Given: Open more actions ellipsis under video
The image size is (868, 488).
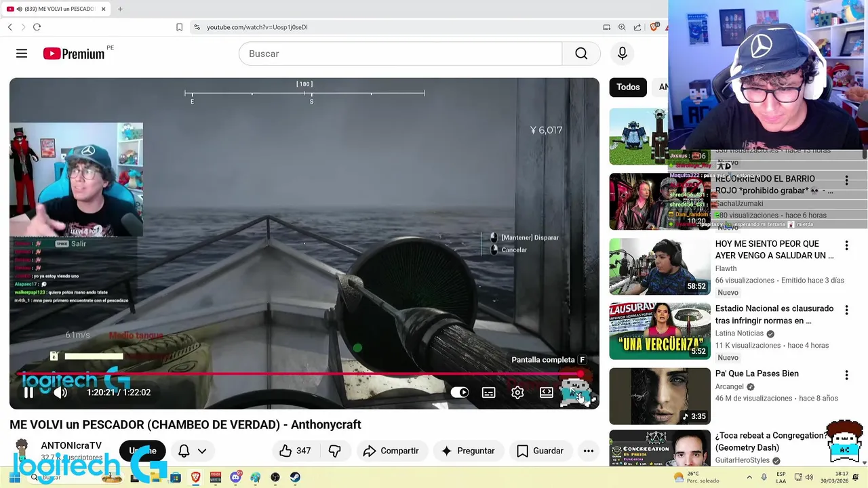Looking at the screenshot, I should [589, 451].
